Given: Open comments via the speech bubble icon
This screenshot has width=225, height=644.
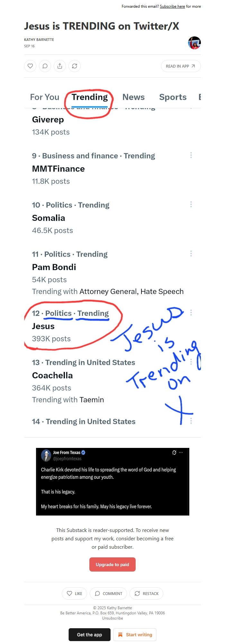Looking at the screenshot, I should (x=45, y=66).
